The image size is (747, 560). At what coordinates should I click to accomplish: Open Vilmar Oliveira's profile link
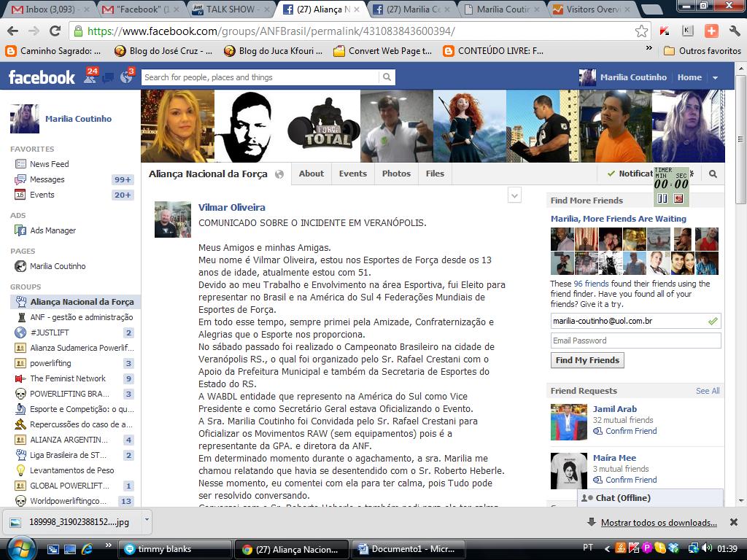coord(231,207)
